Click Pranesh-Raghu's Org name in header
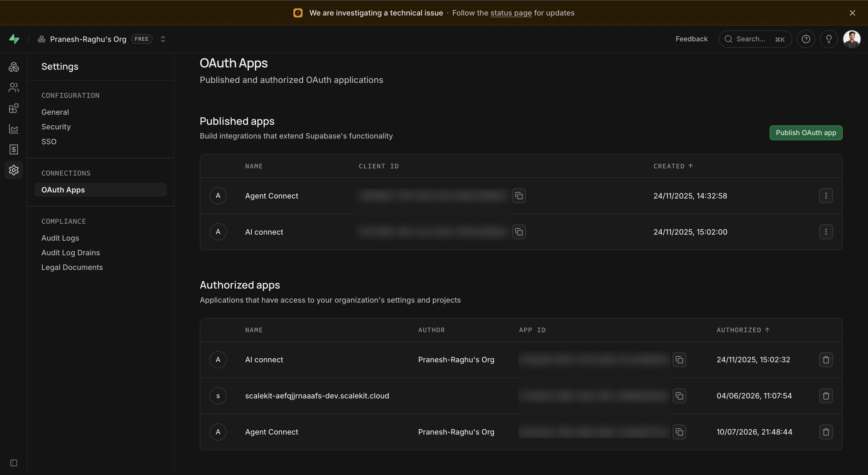 (x=88, y=39)
